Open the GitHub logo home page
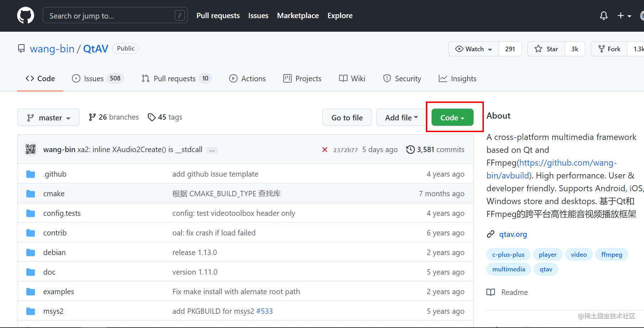 click(x=26, y=16)
